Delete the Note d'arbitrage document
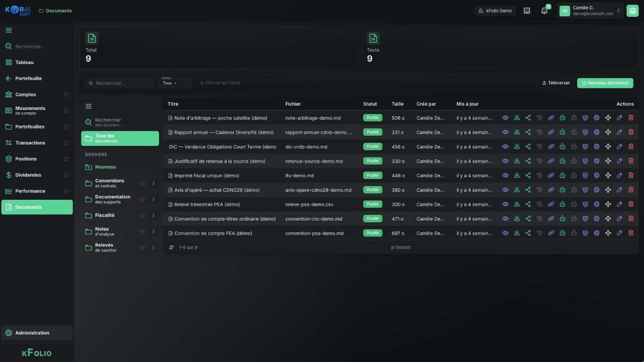 pos(631,118)
